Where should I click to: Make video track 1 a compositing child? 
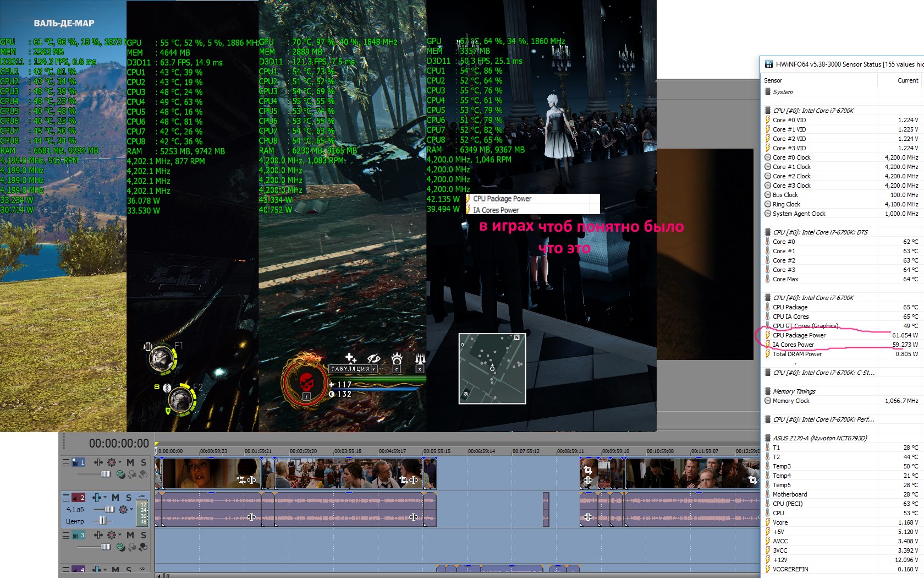click(x=143, y=473)
